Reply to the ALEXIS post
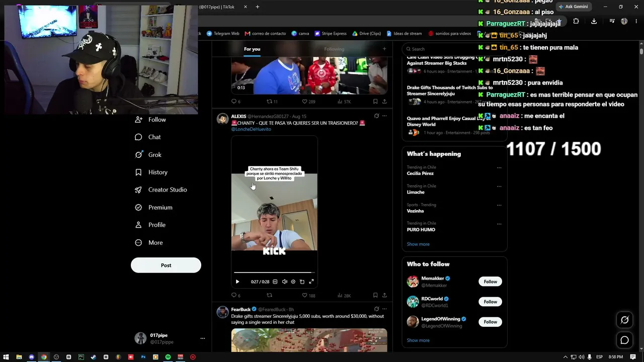Screen dimensions: 644x362 point(235,295)
